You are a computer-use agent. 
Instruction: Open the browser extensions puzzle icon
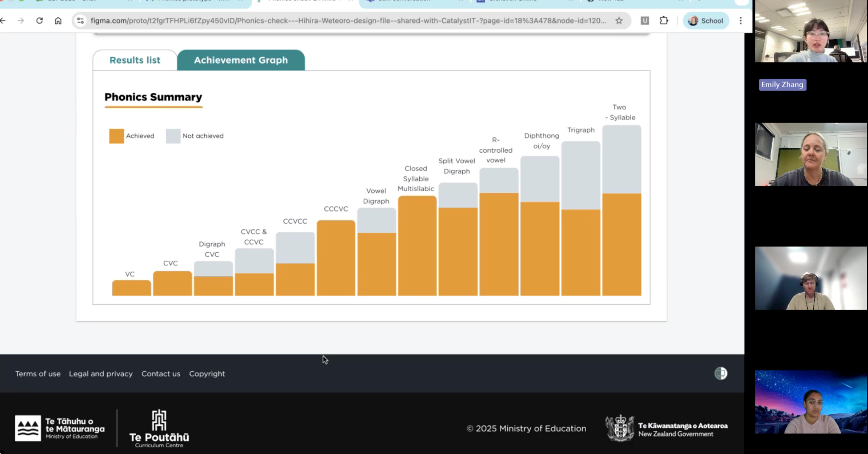(x=664, y=21)
